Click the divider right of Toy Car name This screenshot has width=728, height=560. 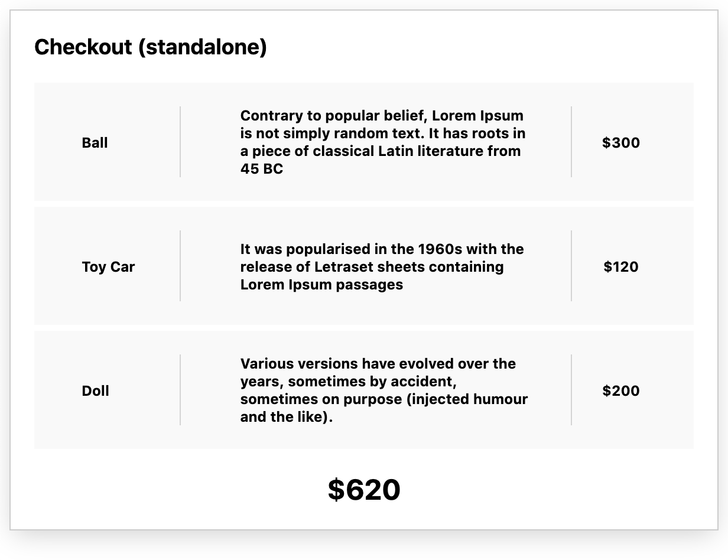[180, 266]
